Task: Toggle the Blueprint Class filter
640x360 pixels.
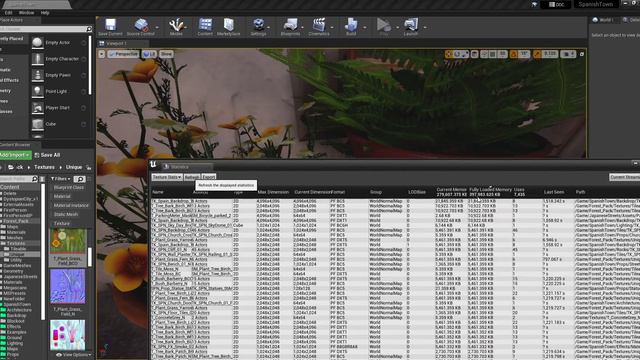Action: tap(69, 187)
